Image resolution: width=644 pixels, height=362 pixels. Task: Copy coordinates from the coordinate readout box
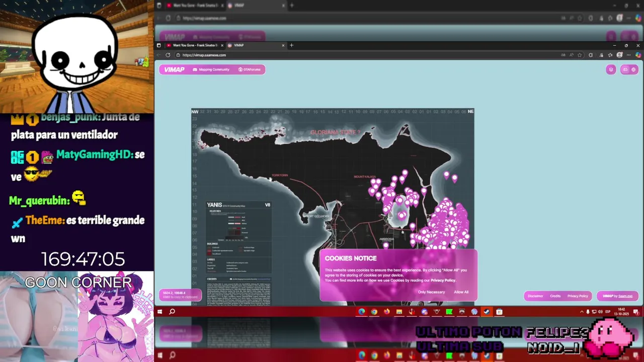pyautogui.click(x=180, y=295)
